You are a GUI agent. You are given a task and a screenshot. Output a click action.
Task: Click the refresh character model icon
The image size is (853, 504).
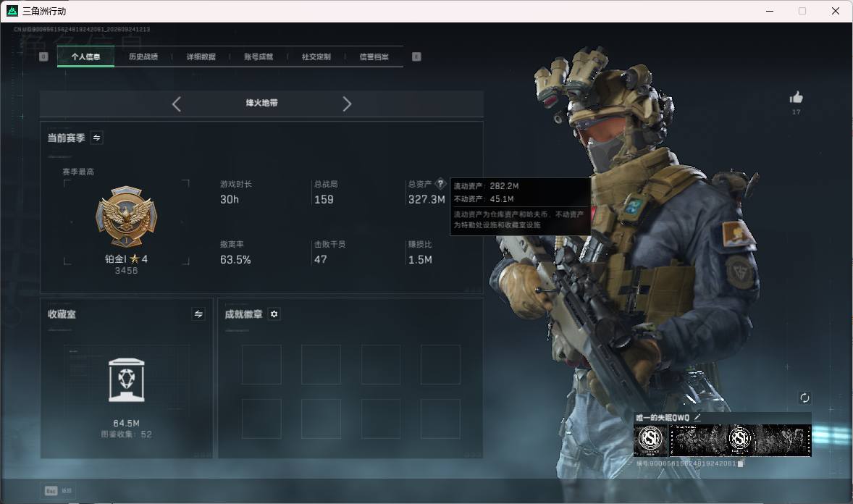[x=804, y=398]
